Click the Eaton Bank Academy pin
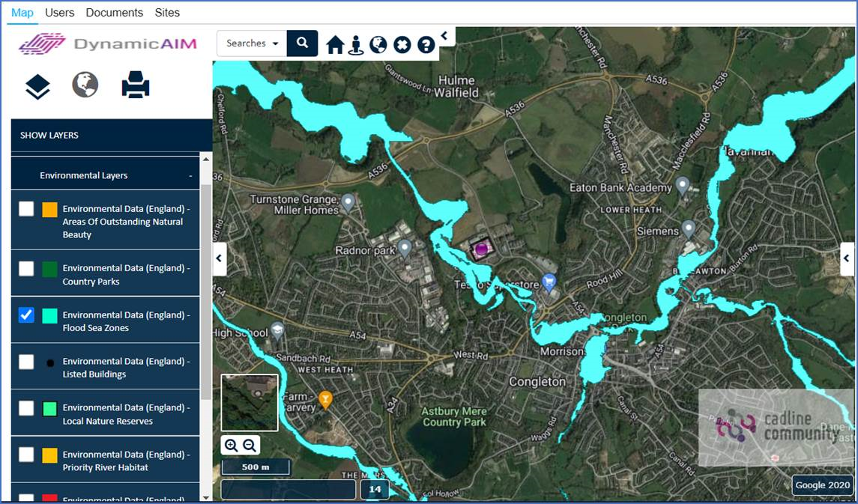 point(683,186)
